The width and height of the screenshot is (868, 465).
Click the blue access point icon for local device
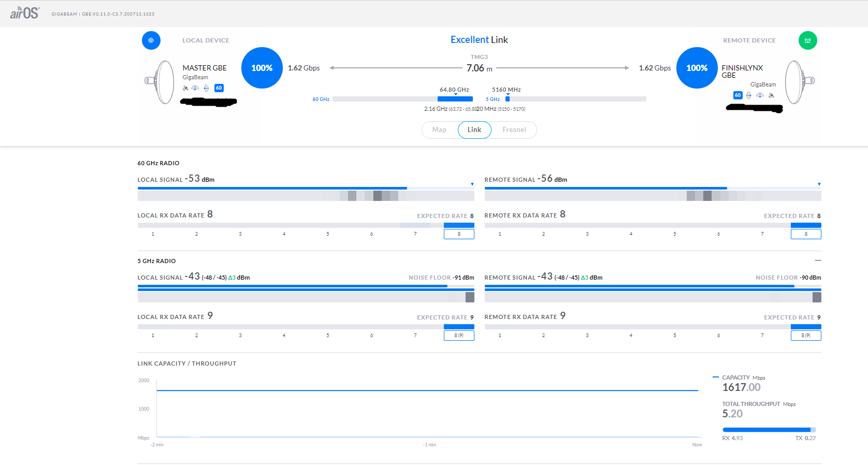tap(151, 40)
